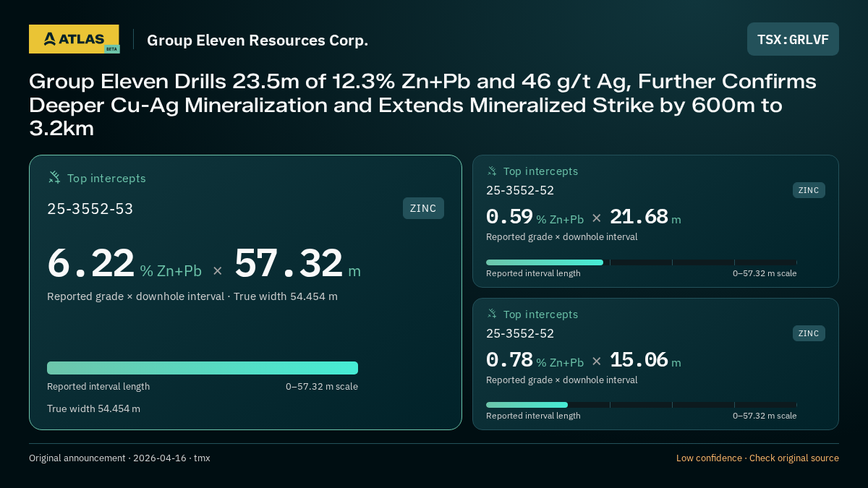
Task: Click the Group Eleven Resources Corp. company name
Action: [258, 40]
